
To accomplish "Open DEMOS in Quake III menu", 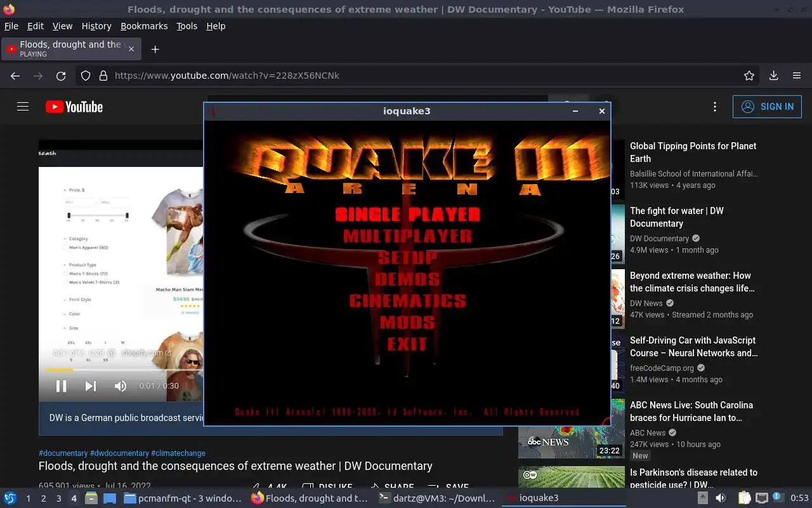I will 407,279.
